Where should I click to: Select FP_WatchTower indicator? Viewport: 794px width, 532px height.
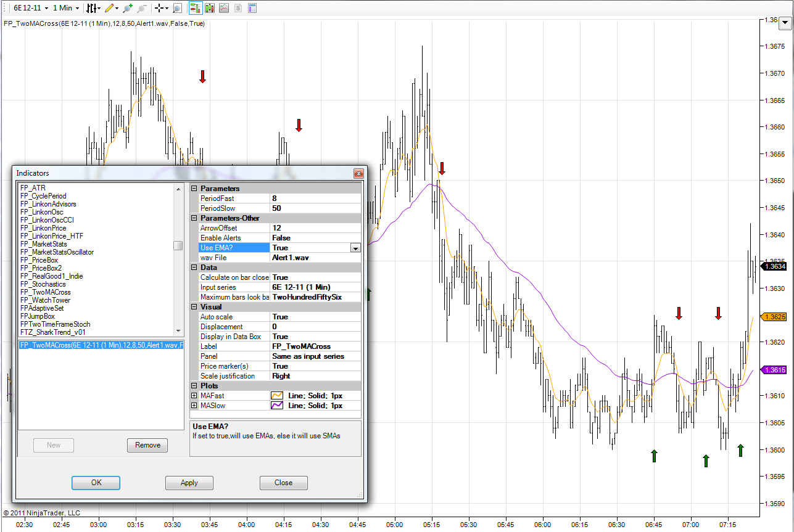pyautogui.click(x=45, y=300)
